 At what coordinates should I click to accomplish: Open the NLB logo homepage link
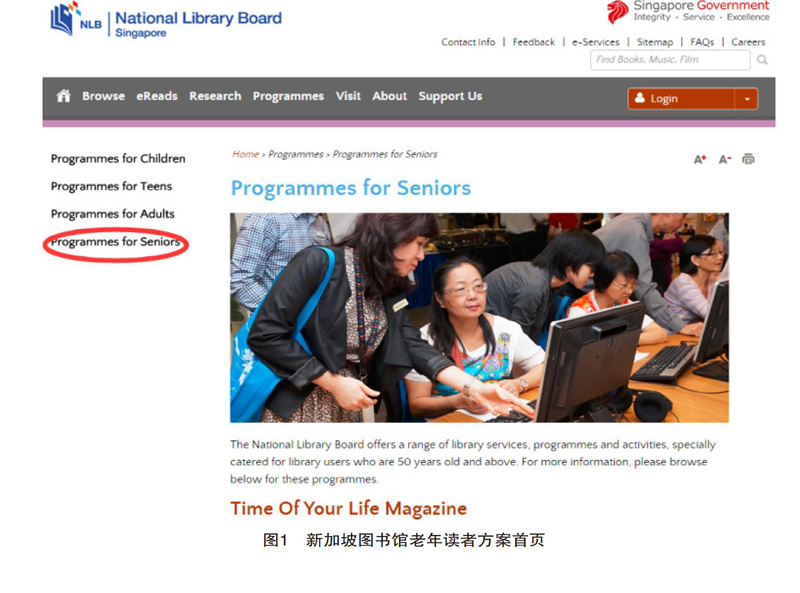76,19
